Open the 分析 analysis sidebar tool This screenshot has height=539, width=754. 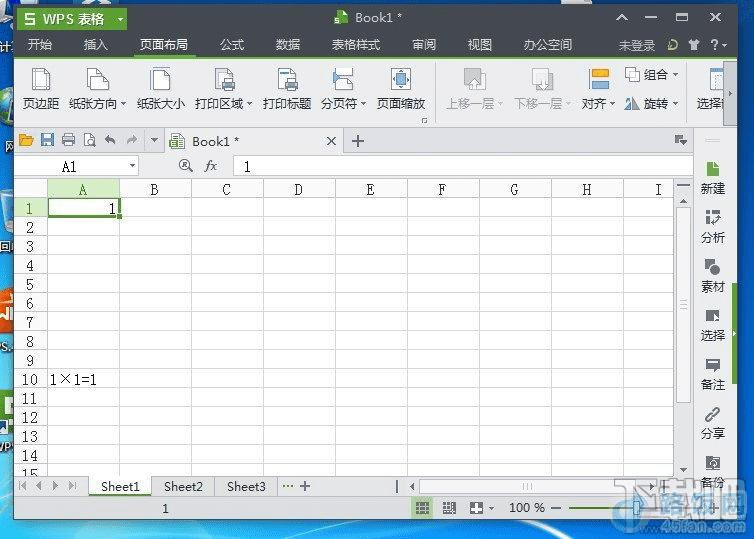coord(712,226)
